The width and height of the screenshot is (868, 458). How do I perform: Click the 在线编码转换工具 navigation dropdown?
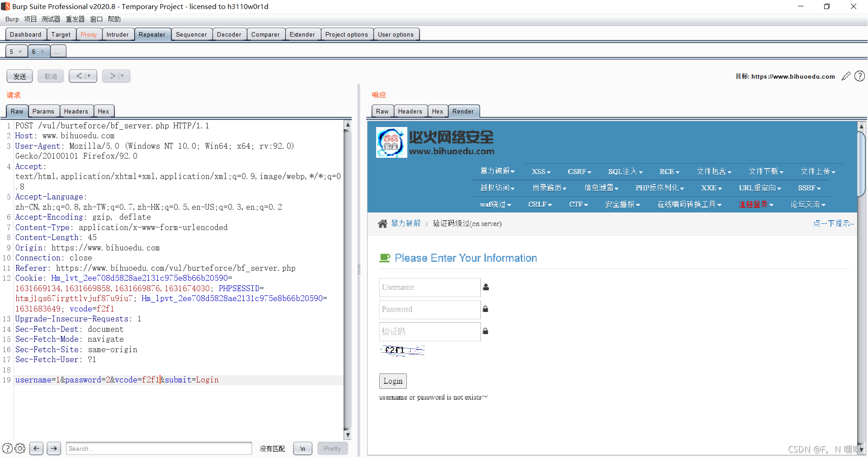(689, 205)
